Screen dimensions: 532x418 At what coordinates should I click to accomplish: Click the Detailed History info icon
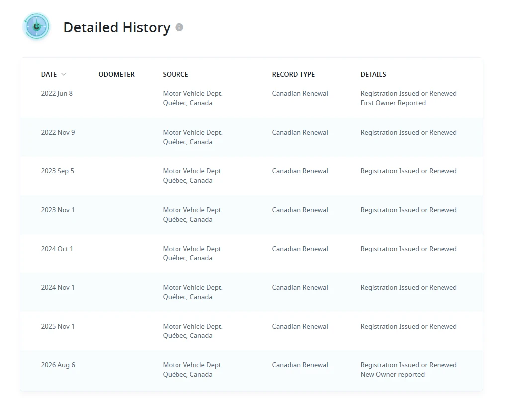179,27
